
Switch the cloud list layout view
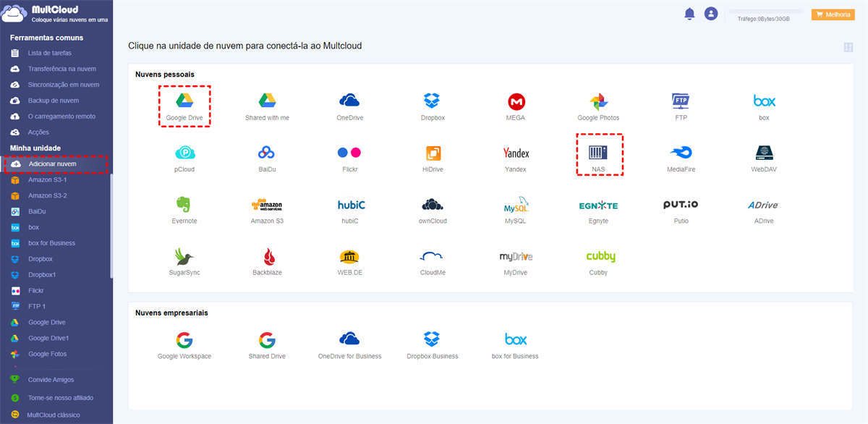[x=848, y=47]
